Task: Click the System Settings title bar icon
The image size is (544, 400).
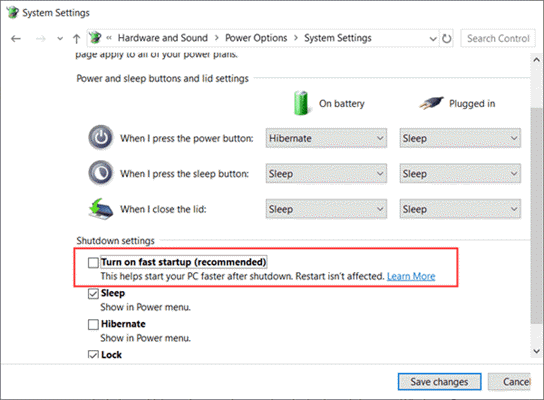Action: (13, 12)
